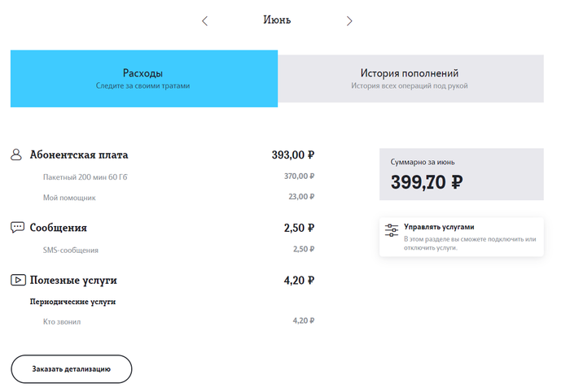Open the Управлять услугами link
570x392 pixels.
(439, 228)
